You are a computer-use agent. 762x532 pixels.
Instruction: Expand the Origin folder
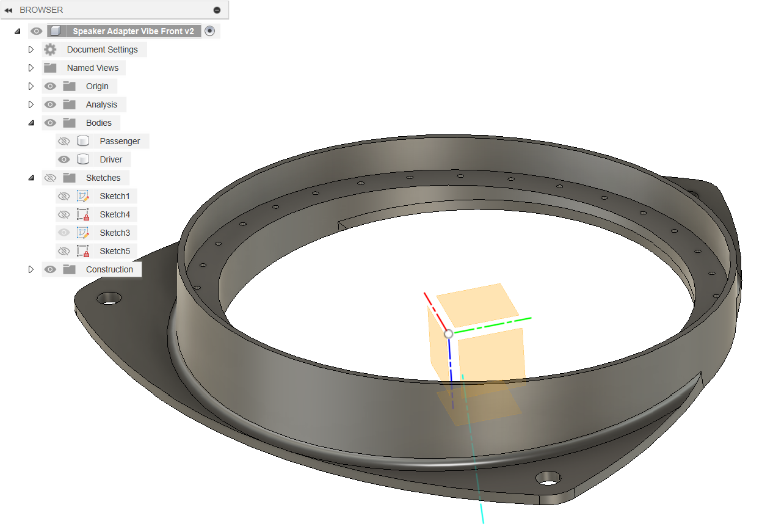(x=31, y=86)
